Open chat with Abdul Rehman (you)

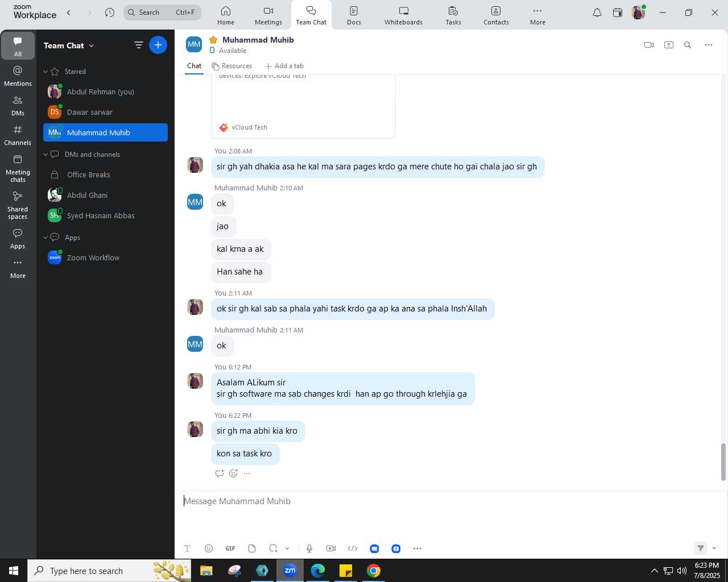105,92
